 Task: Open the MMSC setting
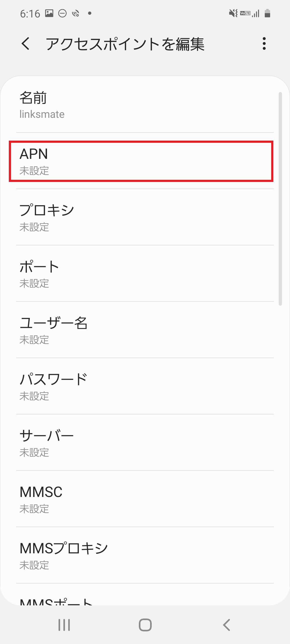coord(145,499)
